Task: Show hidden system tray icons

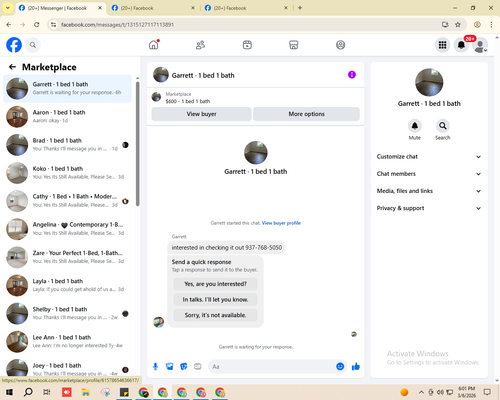Action: 421,392
